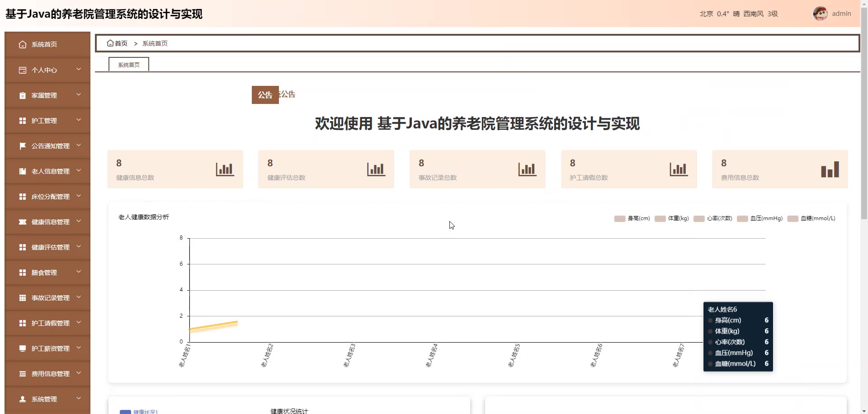868x414 pixels.
Task: Click the 费用信息总数 bar chart icon
Action: (x=830, y=169)
